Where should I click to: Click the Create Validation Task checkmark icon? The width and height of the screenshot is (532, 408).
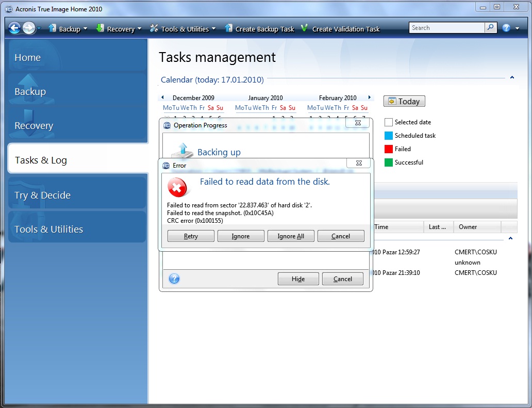[304, 28]
